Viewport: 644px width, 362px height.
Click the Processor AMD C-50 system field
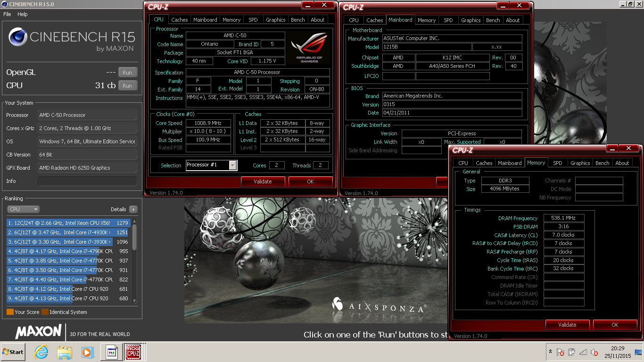point(87,115)
